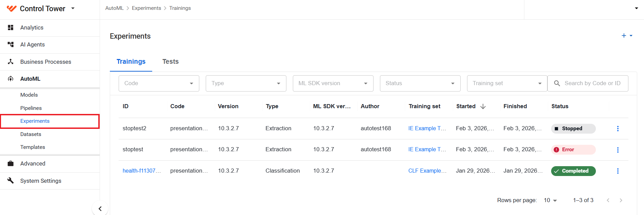
Task: Open the three-dot menu for stoptest2
Action: (618, 129)
